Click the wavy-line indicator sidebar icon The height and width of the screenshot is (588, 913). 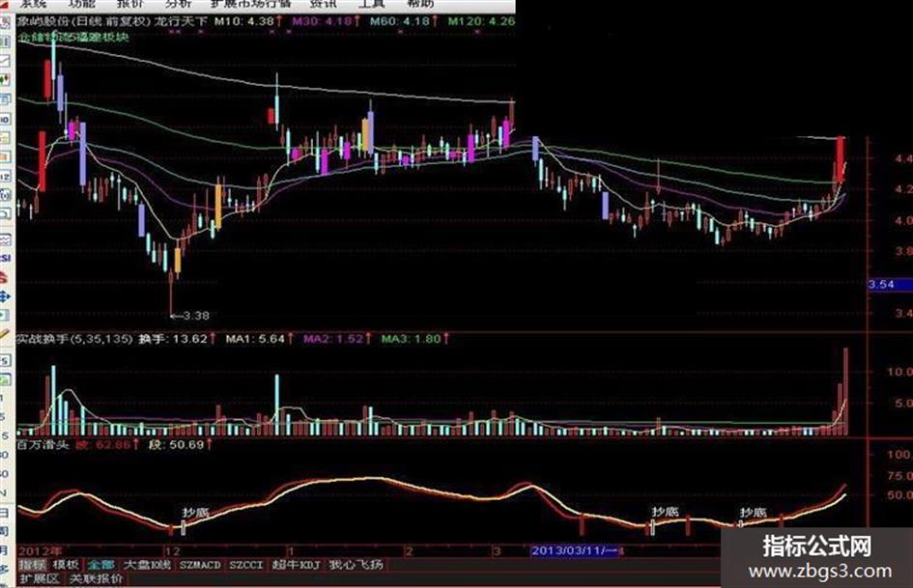pos(5,239)
